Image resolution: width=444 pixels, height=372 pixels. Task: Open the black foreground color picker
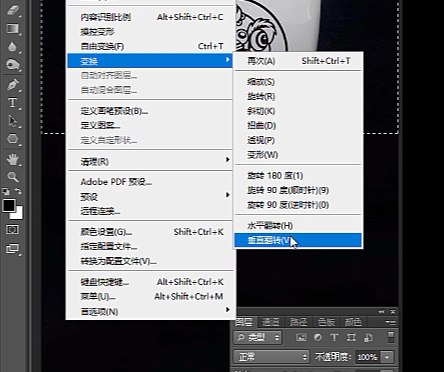click(x=8, y=205)
